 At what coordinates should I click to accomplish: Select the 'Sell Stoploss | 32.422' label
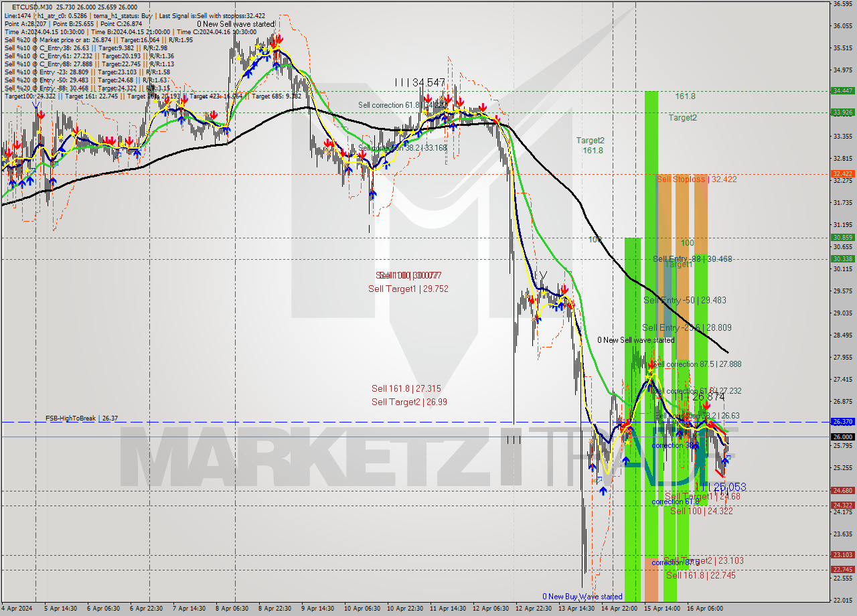[696, 179]
